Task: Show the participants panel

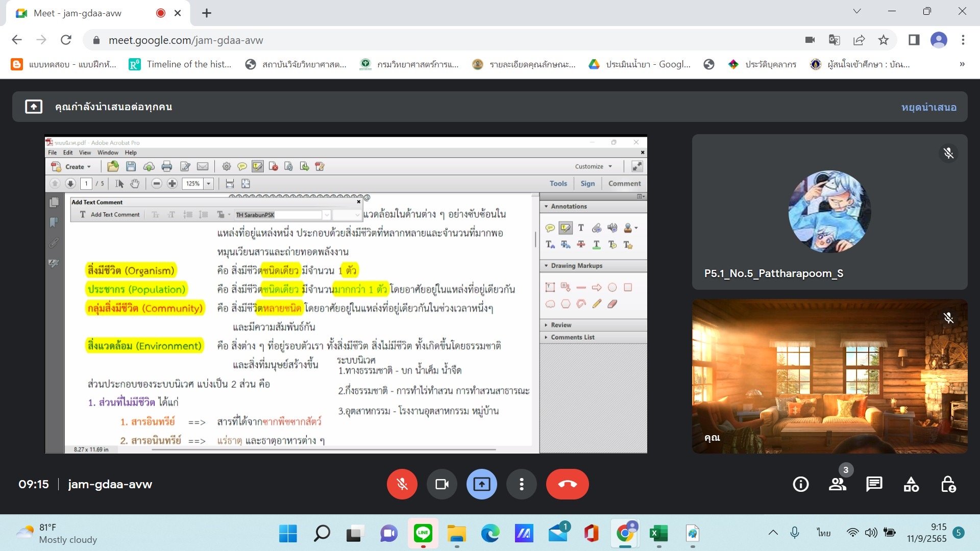Action: [x=838, y=484]
